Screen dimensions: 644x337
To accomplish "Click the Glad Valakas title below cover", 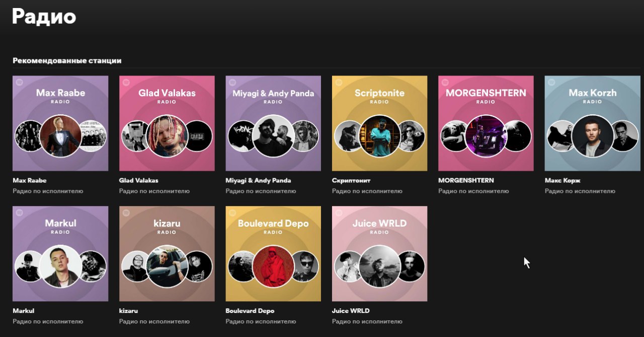I will pos(139,180).
